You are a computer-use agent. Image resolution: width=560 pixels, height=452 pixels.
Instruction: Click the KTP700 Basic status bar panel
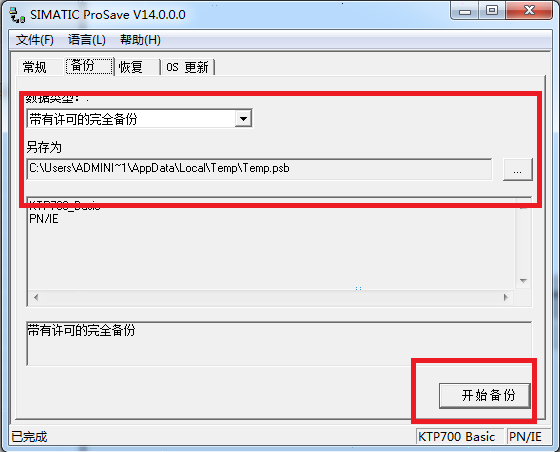tap(460, 437)
